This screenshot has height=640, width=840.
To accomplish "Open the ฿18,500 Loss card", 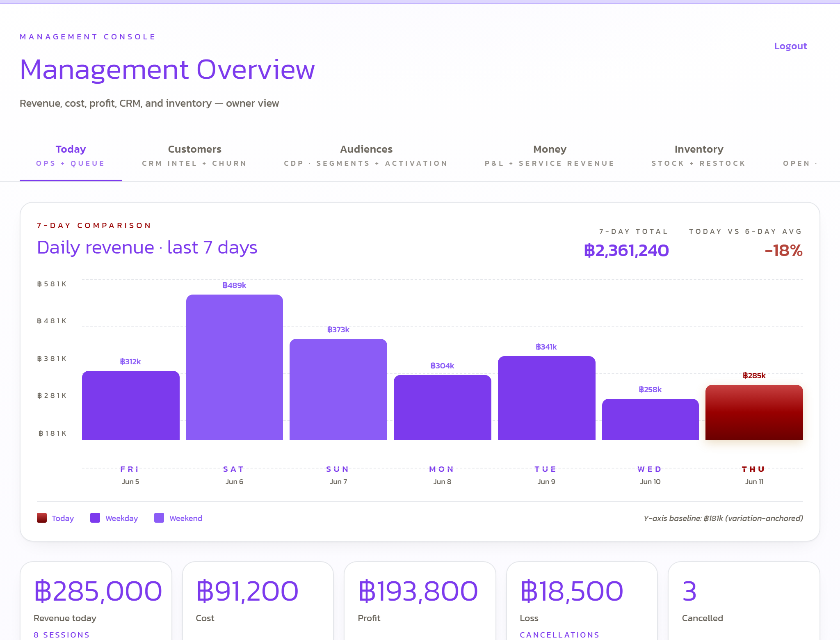I will click(582, 601).
